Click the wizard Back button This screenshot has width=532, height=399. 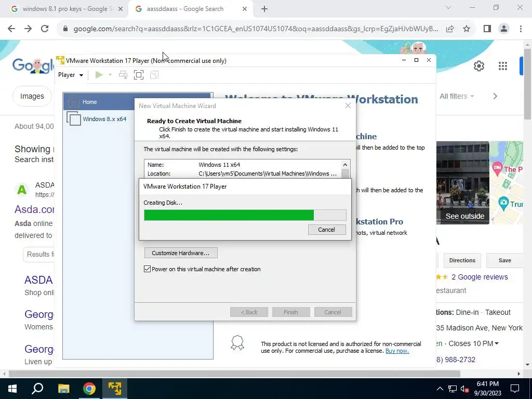249,312
